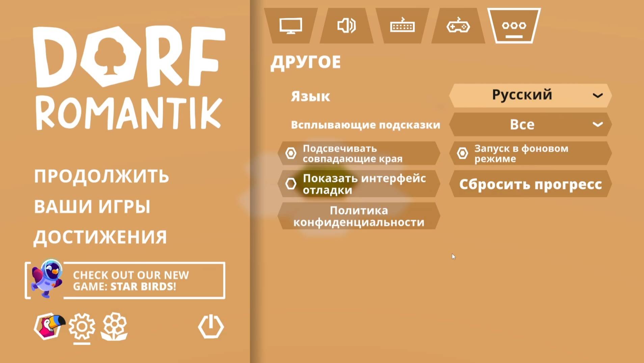Change tooltips setting via its chevron arrow
The width and height of the screenshot is (644, 363).
[x=597, y=124]
